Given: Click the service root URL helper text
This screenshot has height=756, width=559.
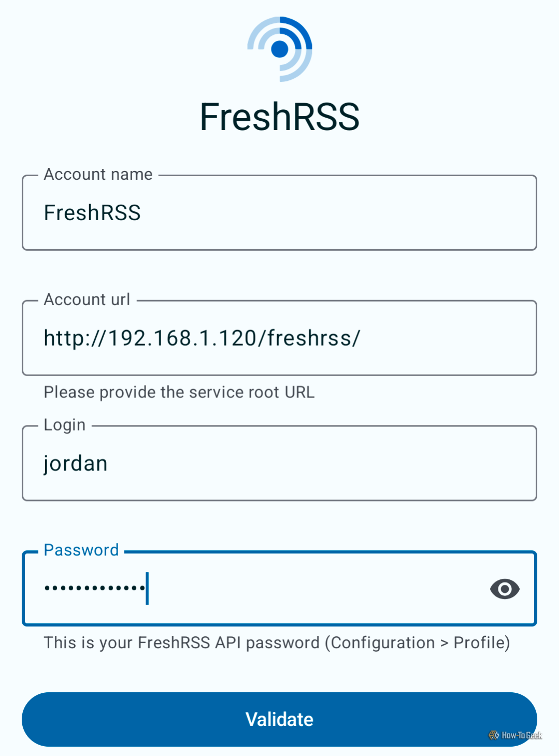Looking at the screenshot, I should click(179, 392).
